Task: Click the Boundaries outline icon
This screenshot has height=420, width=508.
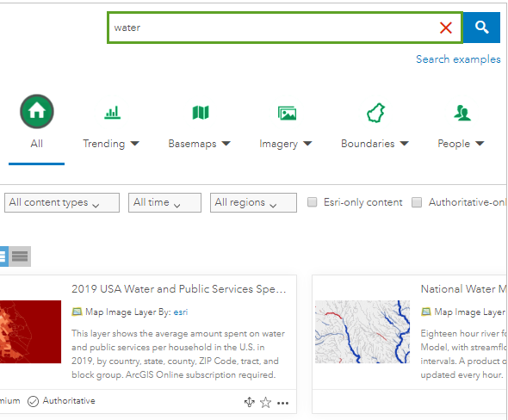Action: [375, 113]
